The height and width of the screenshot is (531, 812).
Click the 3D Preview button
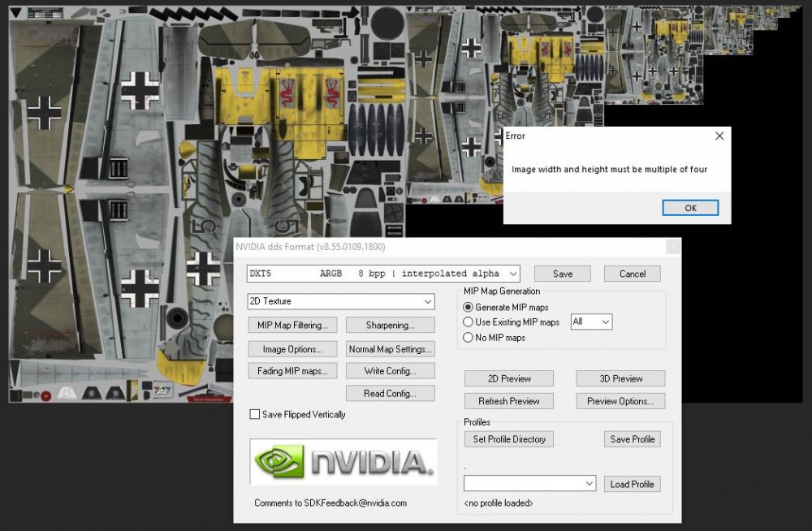pyautogui.click(x=620, y=378)
